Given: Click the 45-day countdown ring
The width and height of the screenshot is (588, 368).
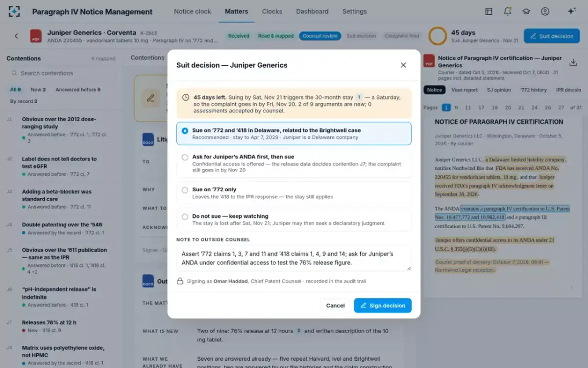Looking at the screenshot, I should pos(438,36).
